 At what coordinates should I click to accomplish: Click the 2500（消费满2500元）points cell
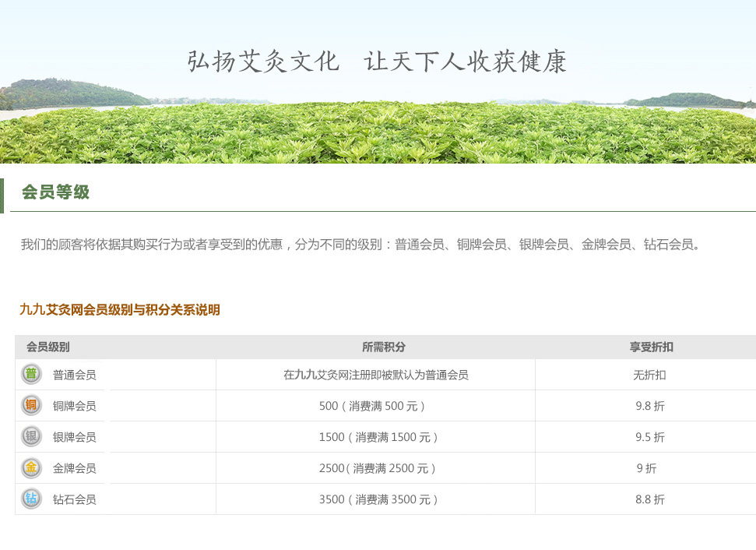tap(378, 468)
